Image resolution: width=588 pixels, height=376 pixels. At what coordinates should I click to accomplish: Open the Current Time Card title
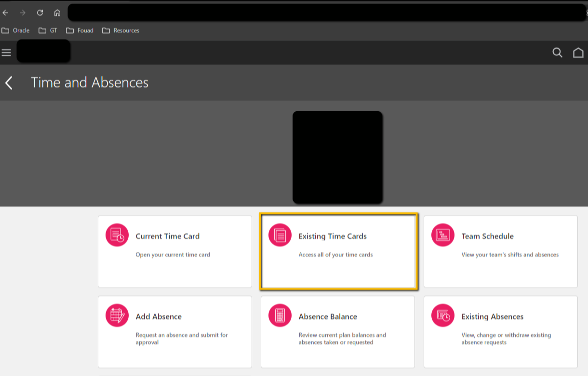167,236
